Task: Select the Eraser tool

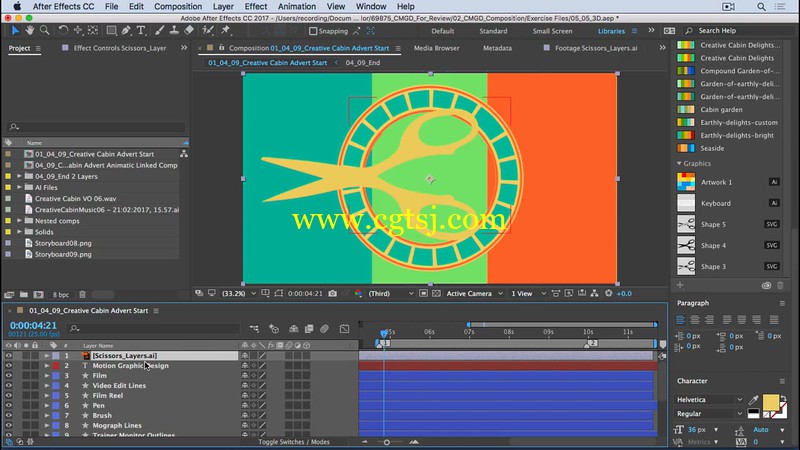Action: (189, 31)
